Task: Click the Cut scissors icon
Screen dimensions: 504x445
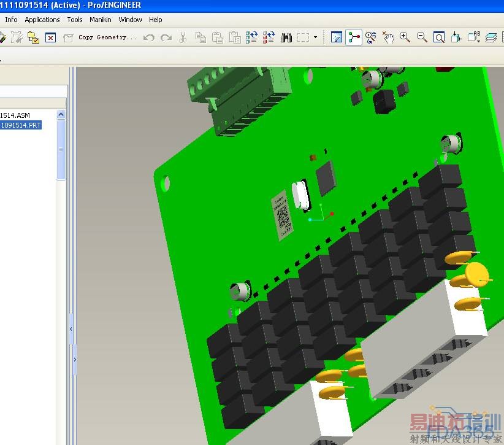Action: click(x=183, y=37)
